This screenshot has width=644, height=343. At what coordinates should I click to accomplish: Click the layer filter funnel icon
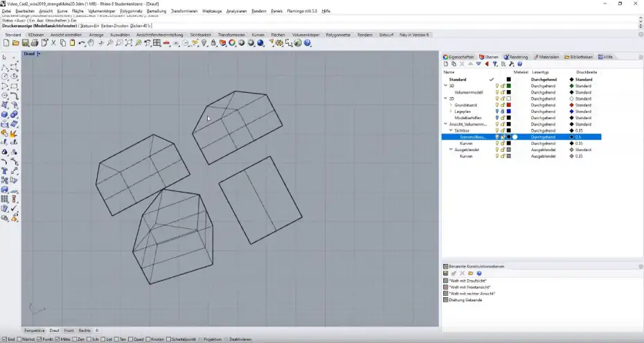[x=495, y=64]
